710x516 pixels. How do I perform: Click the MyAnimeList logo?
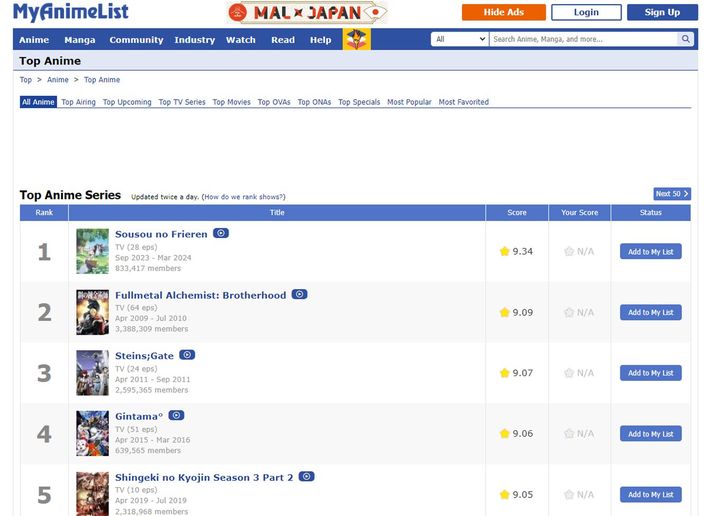(x=71, y=12)
